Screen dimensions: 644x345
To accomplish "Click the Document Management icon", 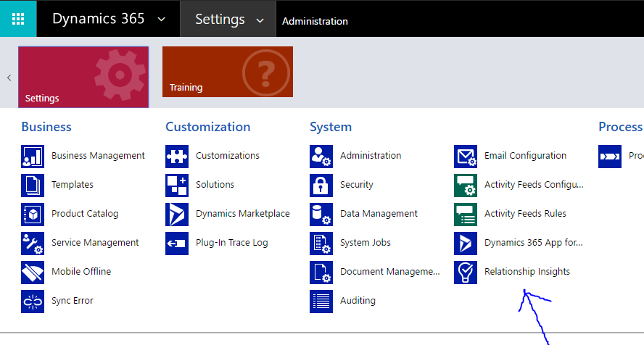I will point(321,273).
